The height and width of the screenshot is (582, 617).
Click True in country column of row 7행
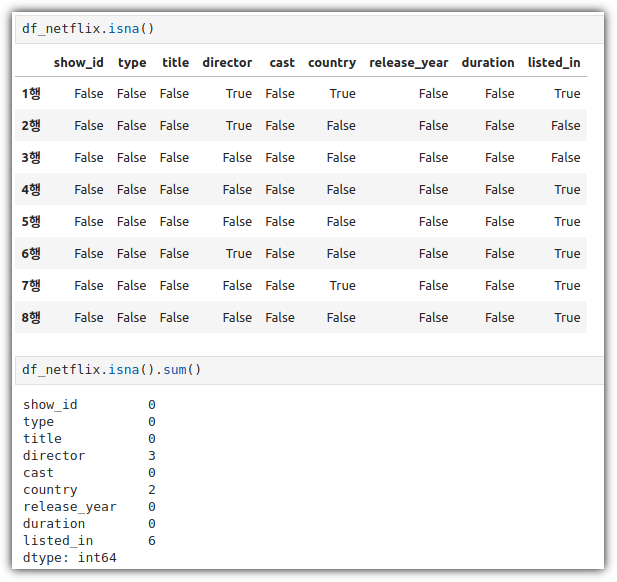click(342, 286)
